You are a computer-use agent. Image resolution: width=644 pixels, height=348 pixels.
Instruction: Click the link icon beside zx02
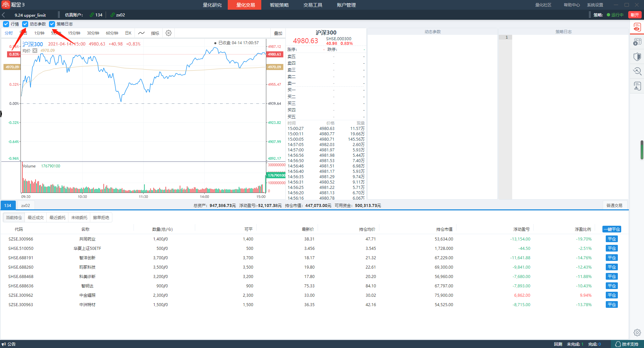(112, 15)
